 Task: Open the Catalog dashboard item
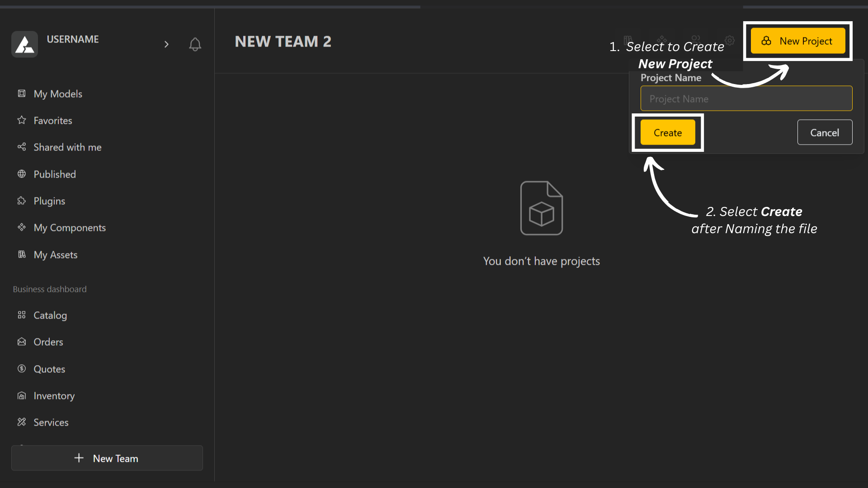coord(50,315)
